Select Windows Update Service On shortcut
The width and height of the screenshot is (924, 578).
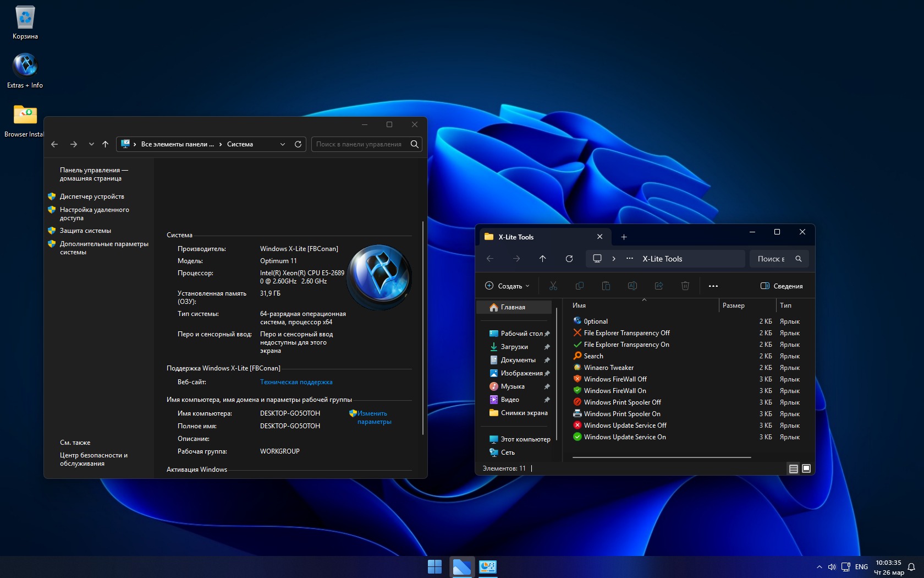pyautogui.click(x=624, y=437)
